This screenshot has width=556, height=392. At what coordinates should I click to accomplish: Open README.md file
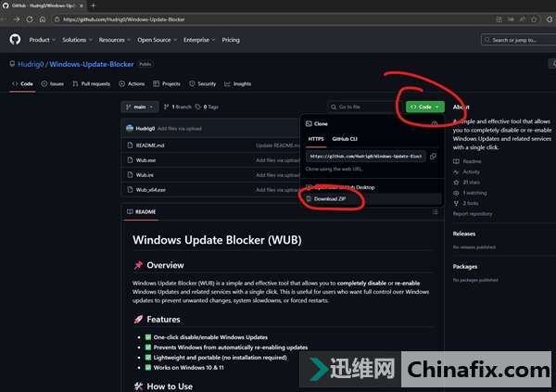click(150, 145)
